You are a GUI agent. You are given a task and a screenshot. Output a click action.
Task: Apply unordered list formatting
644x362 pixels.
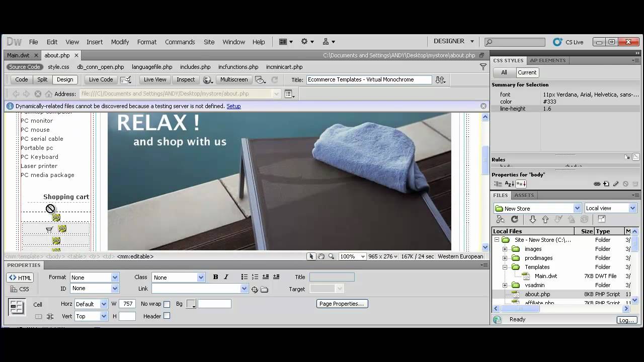(244, 277)
